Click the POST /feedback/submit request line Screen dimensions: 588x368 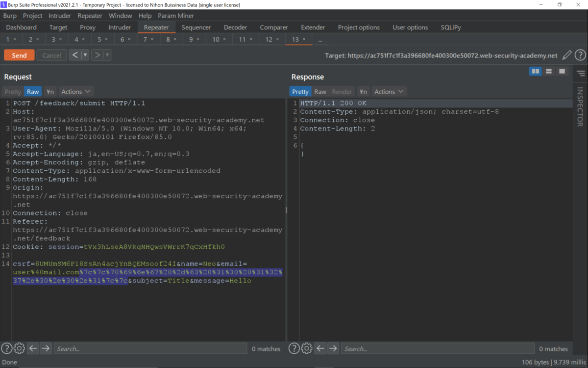[x=79, y=103]
